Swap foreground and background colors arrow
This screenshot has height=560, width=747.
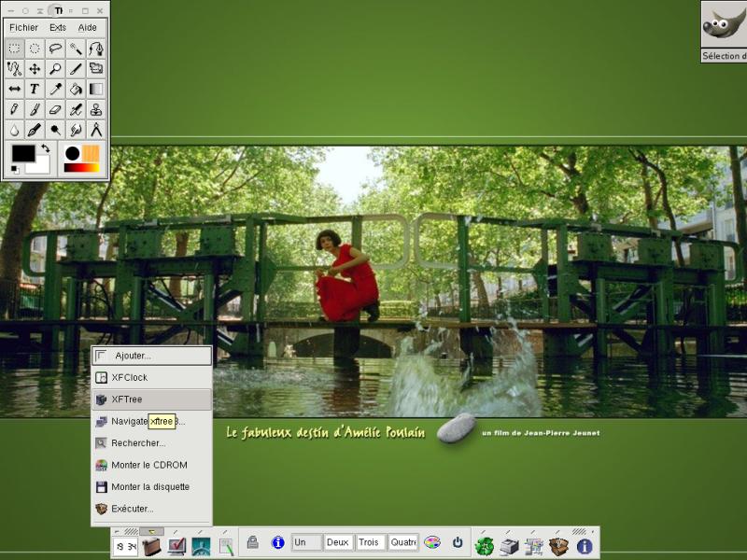click(45, 148)
